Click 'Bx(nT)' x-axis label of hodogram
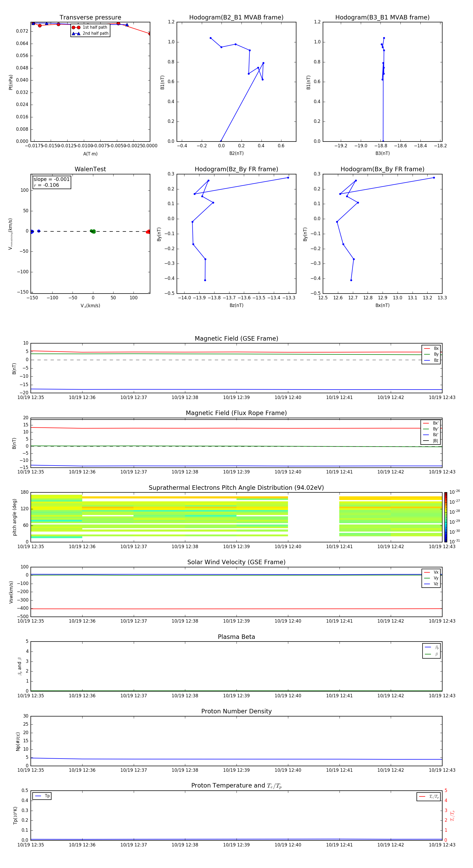The image size is (473, 868). [382, 305]
